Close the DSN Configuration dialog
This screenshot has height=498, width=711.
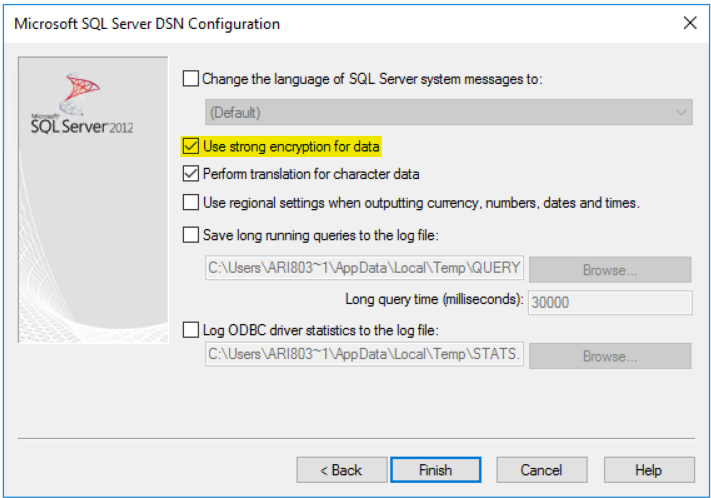tap(690, 23)
